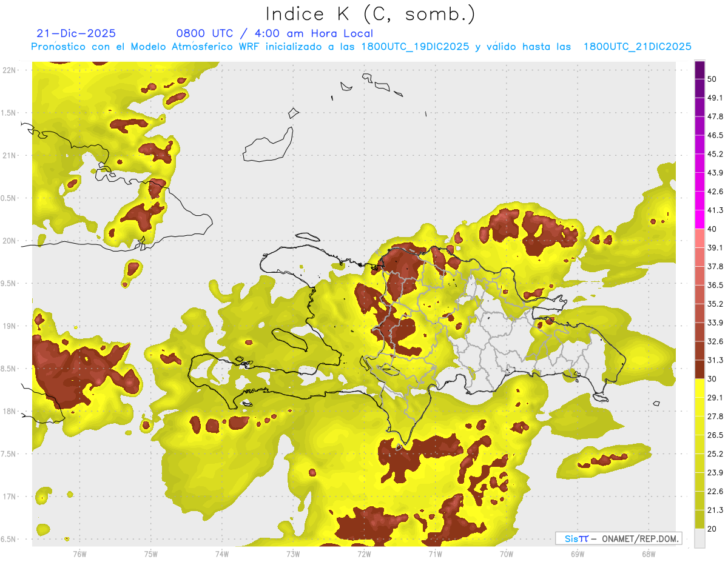Click the colorbar value '29.1'
Image resolution: width=728 pixels, height=562 pixels.
[x=715, y=398]
